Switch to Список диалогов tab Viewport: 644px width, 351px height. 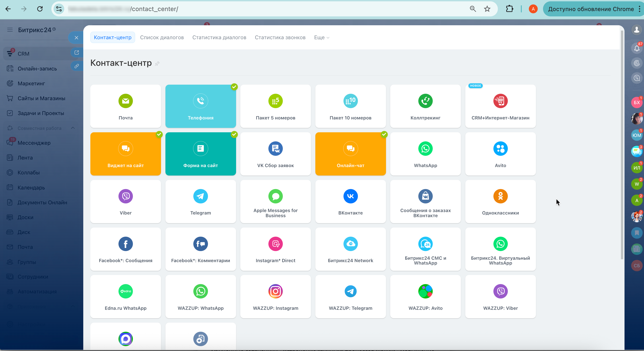(x=162, y=37)
